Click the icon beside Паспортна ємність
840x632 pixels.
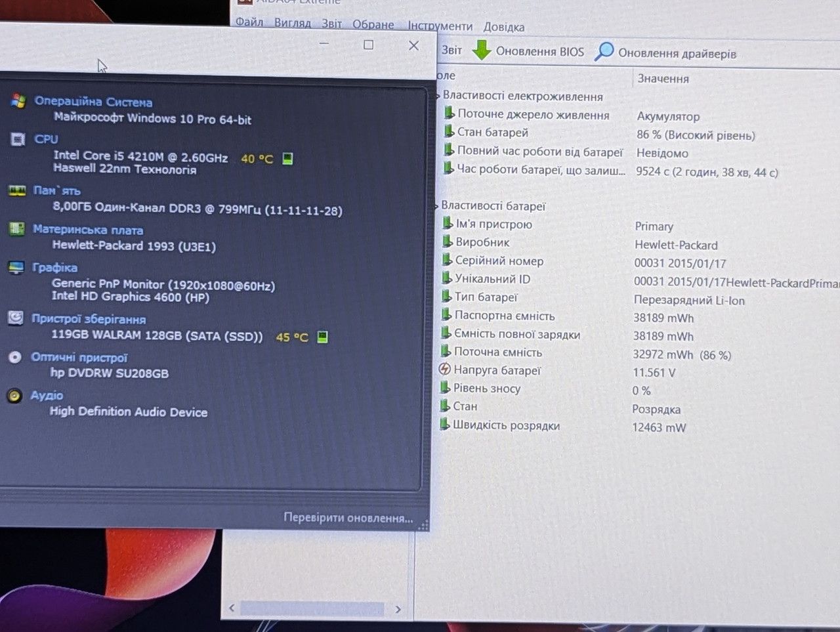pos(446,315)
